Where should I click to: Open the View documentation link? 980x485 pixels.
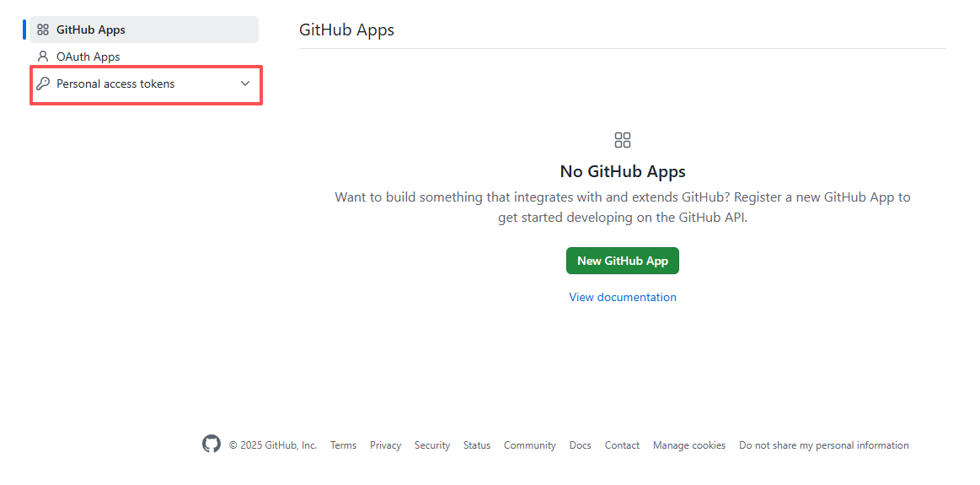point(623,297)
